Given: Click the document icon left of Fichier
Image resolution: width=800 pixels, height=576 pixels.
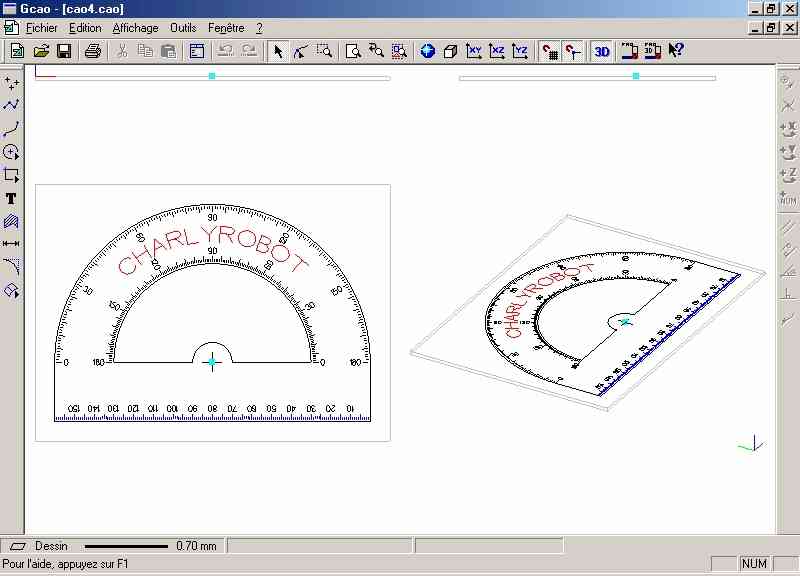Looking at the screenshot, I should [x=11, y=28].
